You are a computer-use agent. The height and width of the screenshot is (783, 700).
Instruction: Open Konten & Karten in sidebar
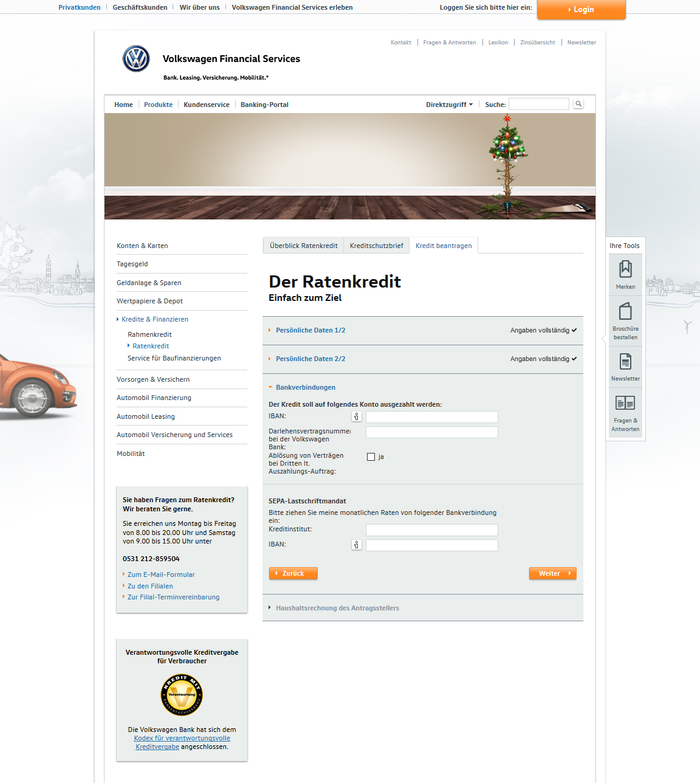click(142, 246)
